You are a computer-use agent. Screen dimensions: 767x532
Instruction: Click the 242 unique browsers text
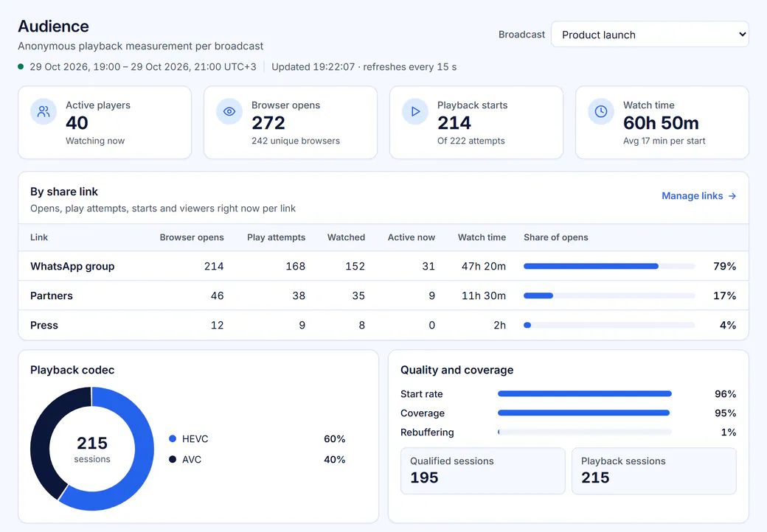tap(296, 141)
